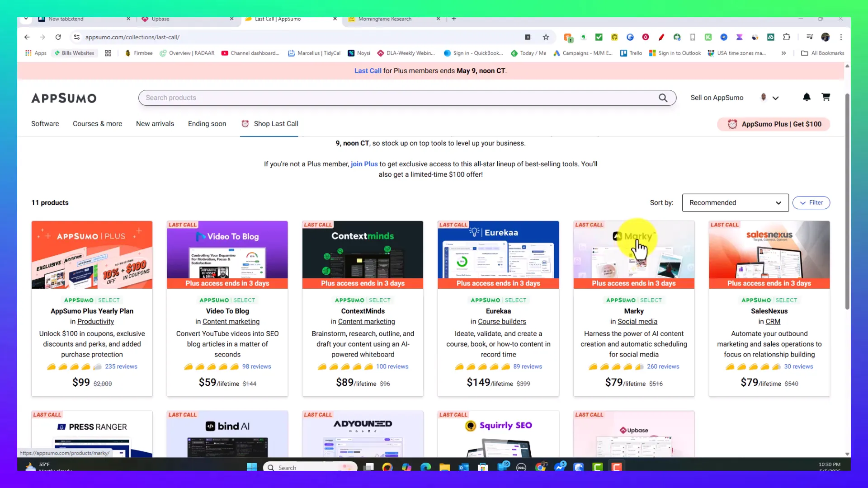The height and width of the screenshot is (488, 868).
Task: Click the red pencil extension icon
Action: (661, 37)
